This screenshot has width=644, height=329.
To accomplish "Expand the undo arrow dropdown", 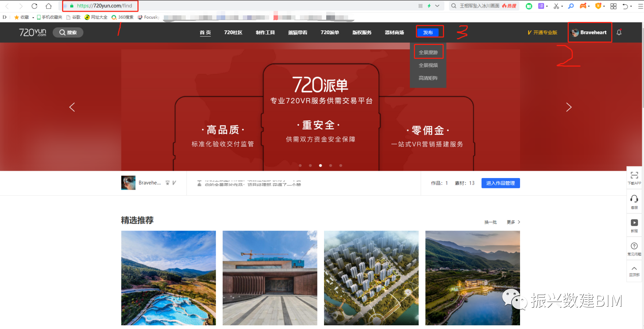I will (x=631, y=6).
